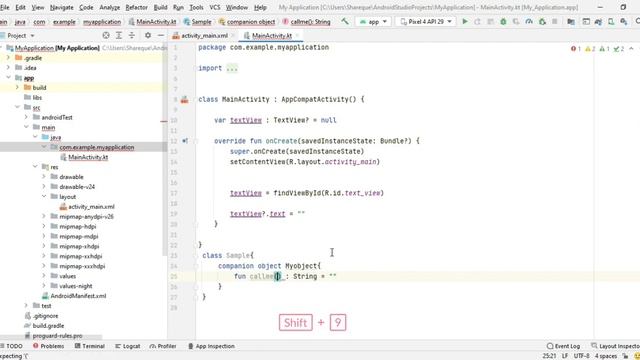Screen dimensions: 640x360
Task: Click Attach Debugger to Android Process icon
Action: (x=542, y=22)
